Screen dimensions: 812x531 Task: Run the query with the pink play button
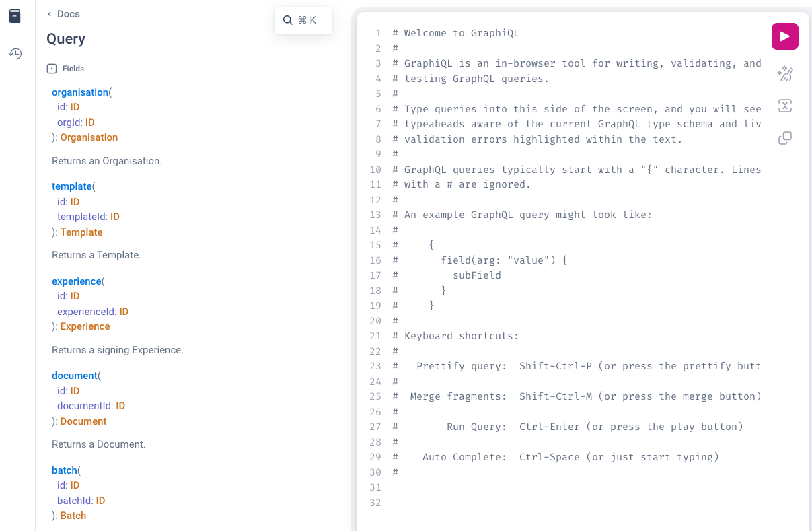[784, 36]
